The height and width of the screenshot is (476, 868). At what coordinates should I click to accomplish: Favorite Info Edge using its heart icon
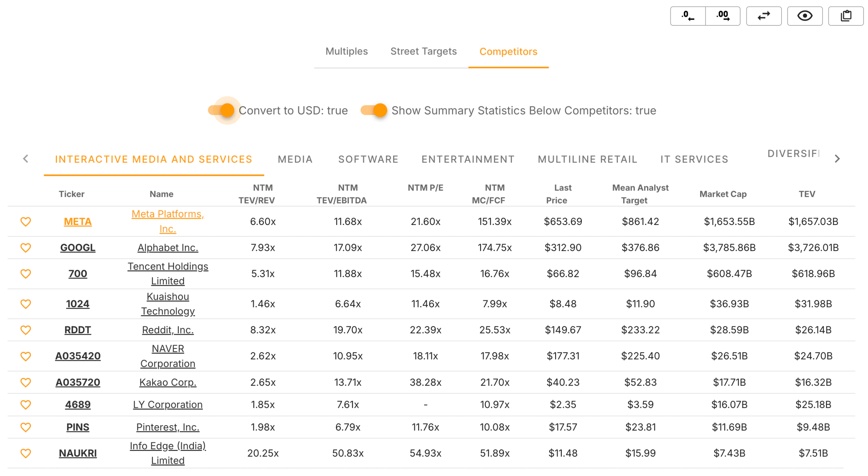click(26, 453)
